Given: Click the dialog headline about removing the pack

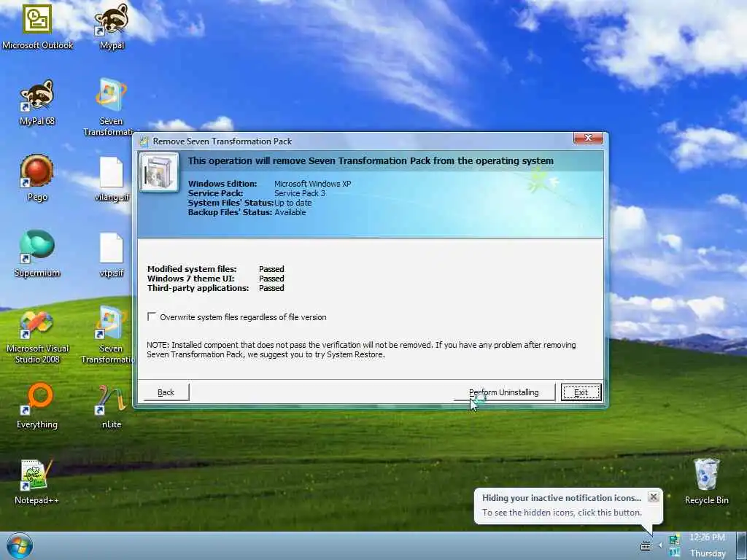Looking at the screenshot, I should [371, 161].
